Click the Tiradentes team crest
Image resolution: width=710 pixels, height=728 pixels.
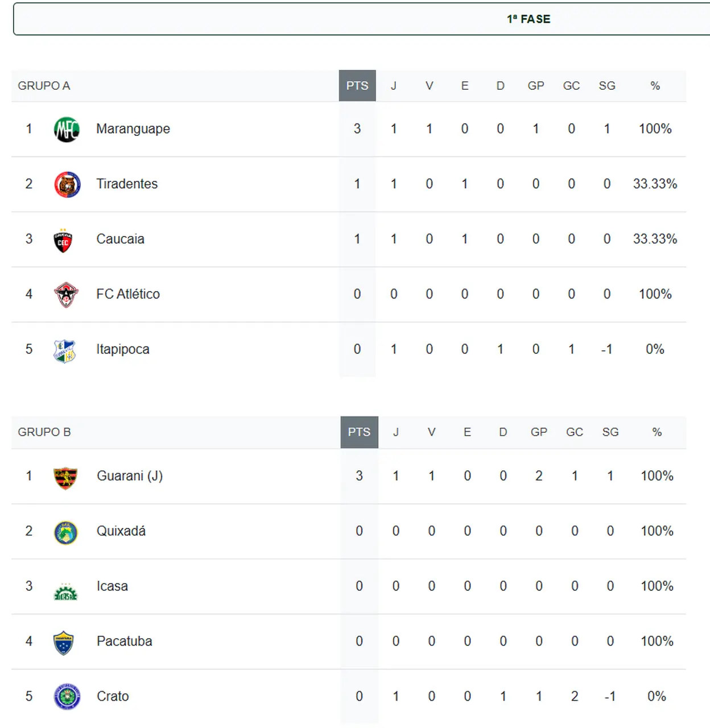[67, 184]
